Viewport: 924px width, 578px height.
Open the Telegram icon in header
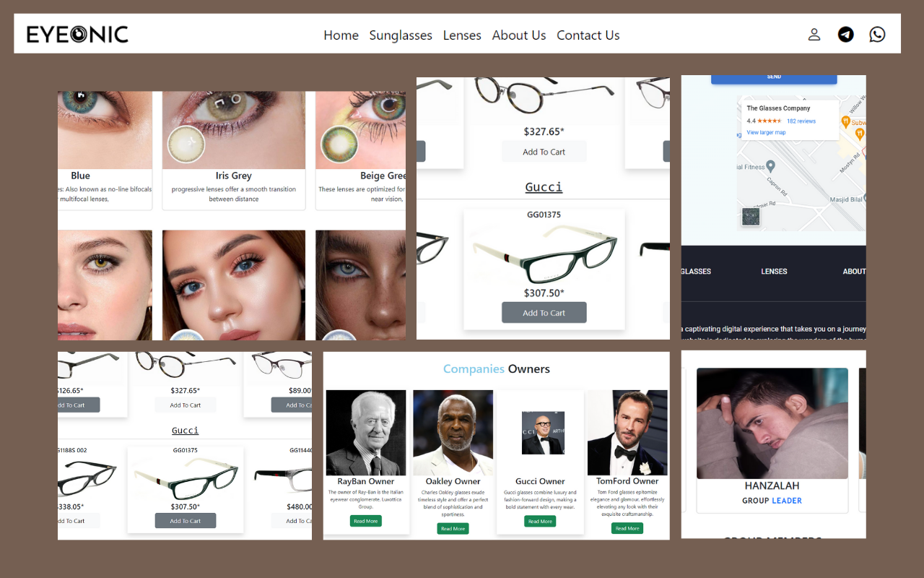[x=846, y=34]
